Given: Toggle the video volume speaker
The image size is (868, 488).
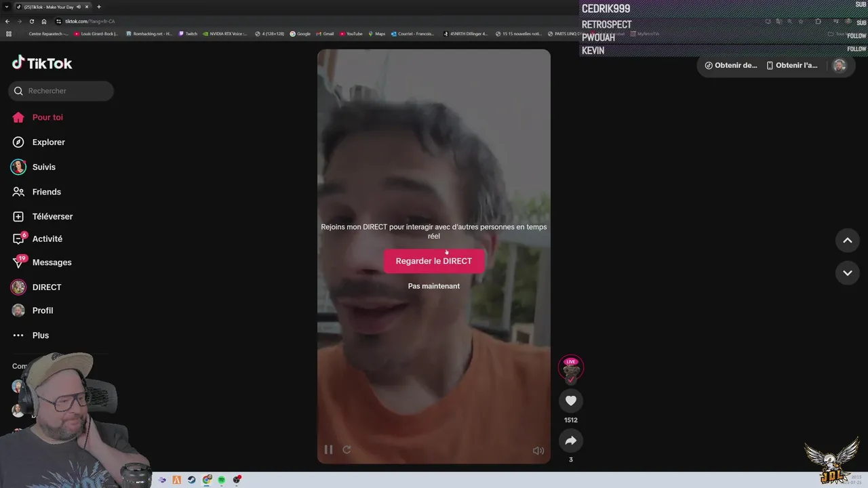Looking at the screenshot, I should pyautogui.click(x=538, y=450).
